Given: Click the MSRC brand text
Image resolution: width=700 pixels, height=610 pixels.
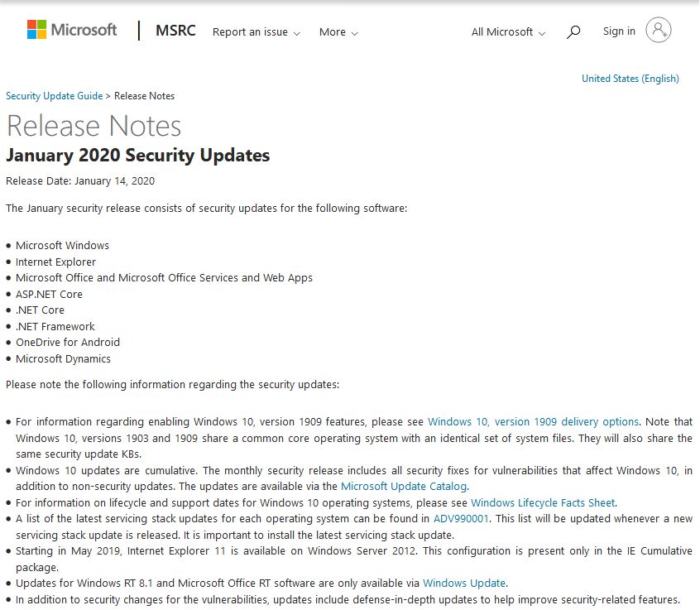Looking at the screenshot, I should (x=175, y=31).
